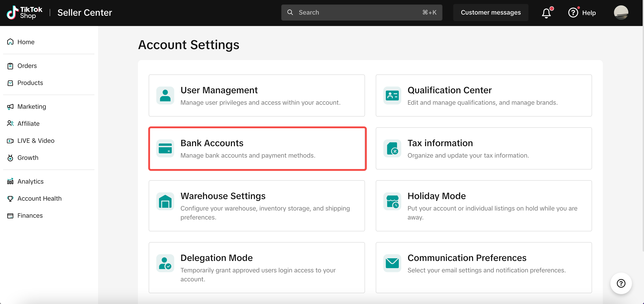Click the User Management person icon
Image resolution: width=644 pixels, height=304 pixels.
coord(165,95)
